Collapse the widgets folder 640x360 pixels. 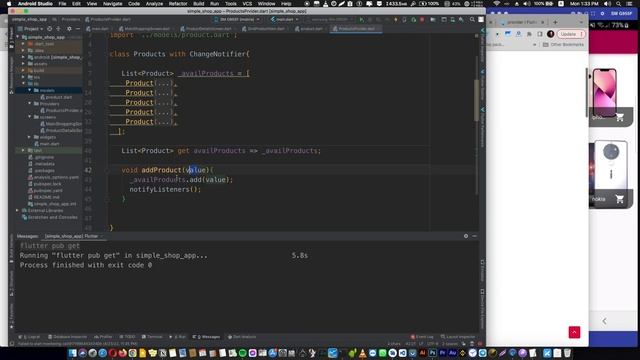tap(30, 137)
